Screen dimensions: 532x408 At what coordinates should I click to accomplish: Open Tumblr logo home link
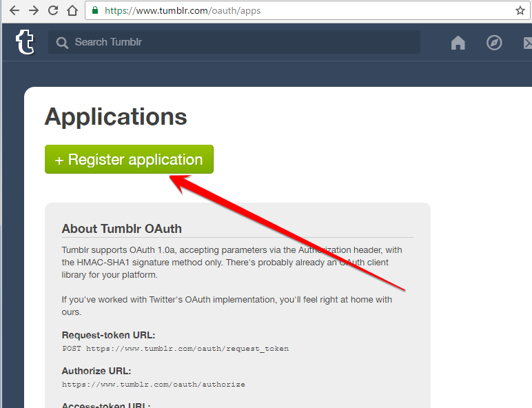click(x=25, y=42)
